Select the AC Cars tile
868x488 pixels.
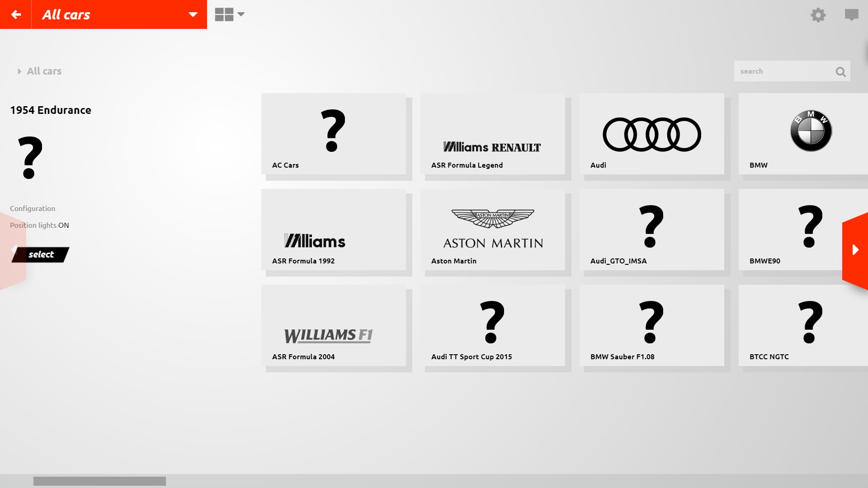pos(334,134)
